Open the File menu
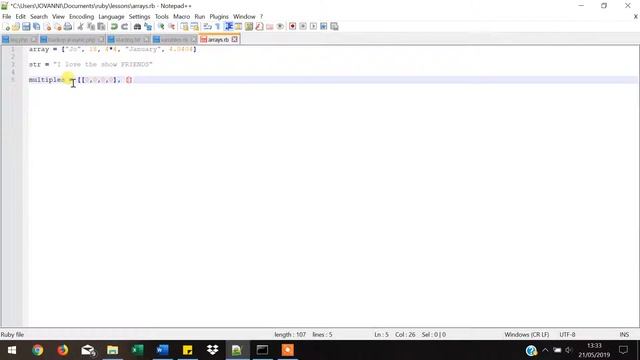This screenshot has height=360, width=640. pyautogui.click(x=7, y=17)
